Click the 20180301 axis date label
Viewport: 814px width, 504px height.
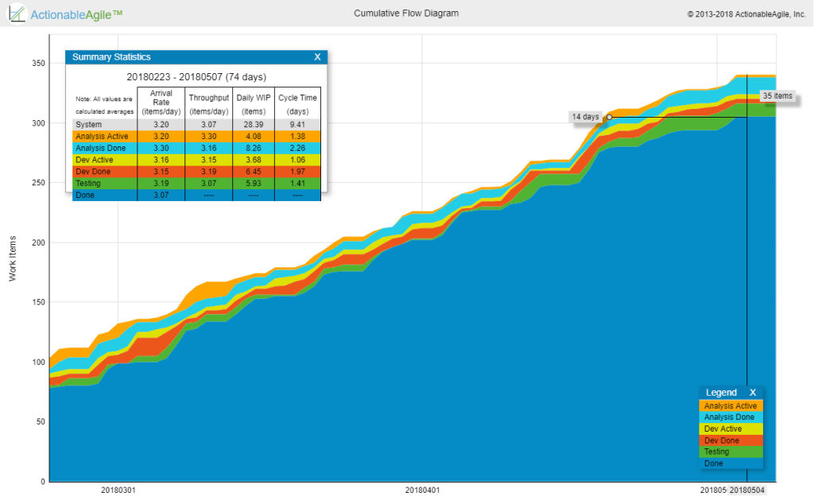118,491
